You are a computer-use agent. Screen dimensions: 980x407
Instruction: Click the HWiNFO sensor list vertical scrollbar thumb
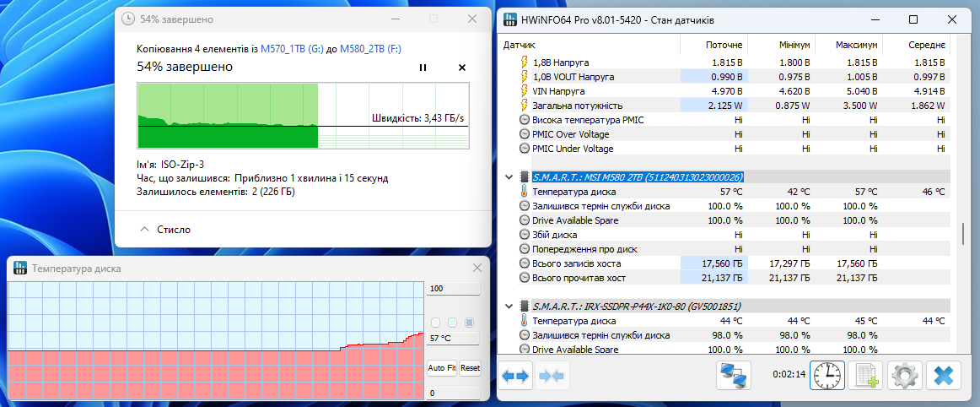click(x=962, y=234)
